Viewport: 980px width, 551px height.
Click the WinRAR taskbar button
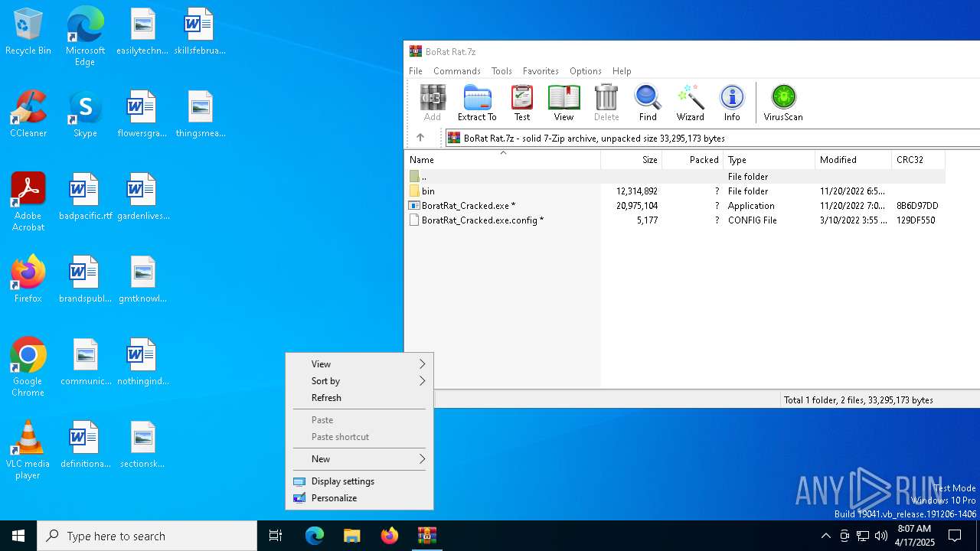427,536
